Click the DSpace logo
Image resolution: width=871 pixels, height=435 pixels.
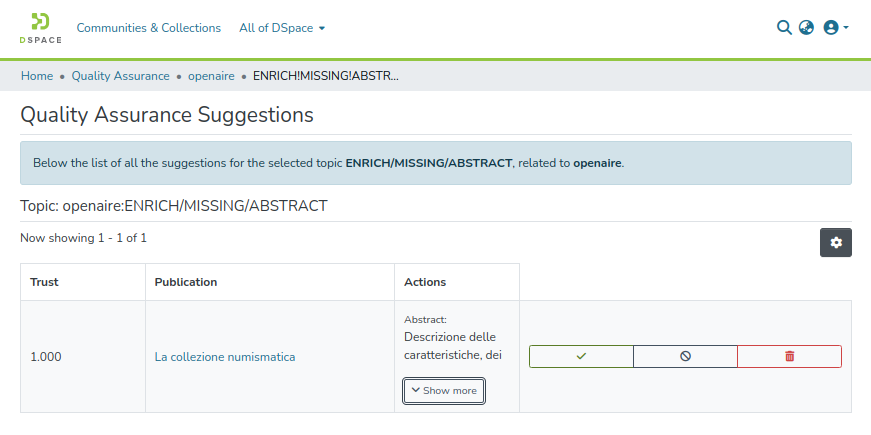(x=40, y=28)
